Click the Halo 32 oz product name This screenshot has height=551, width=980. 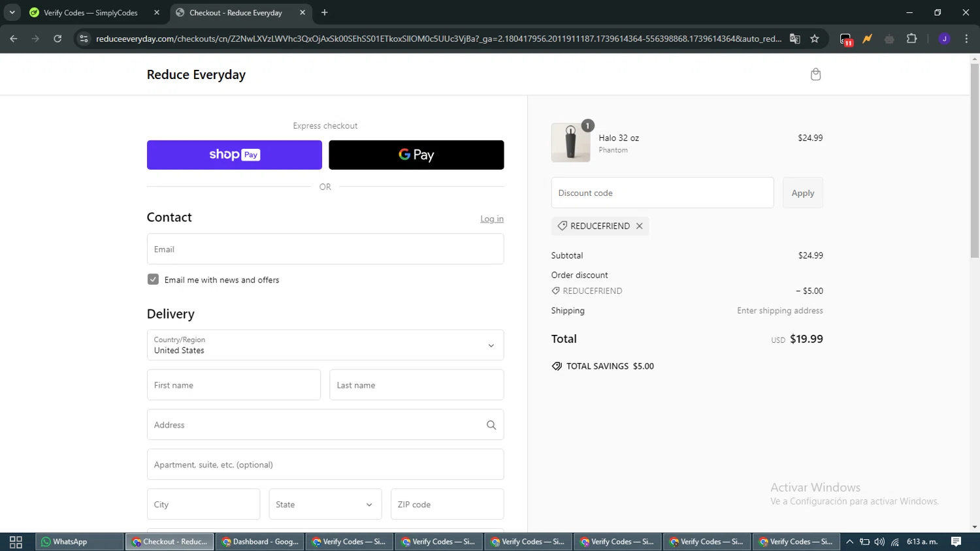click(619, 138)
